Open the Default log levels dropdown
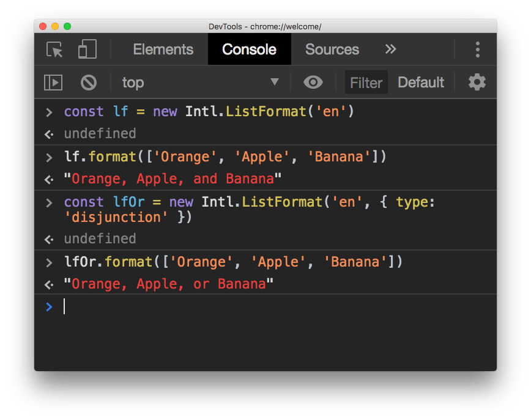Screen dimensions: 531x420 tap(421, 82)
